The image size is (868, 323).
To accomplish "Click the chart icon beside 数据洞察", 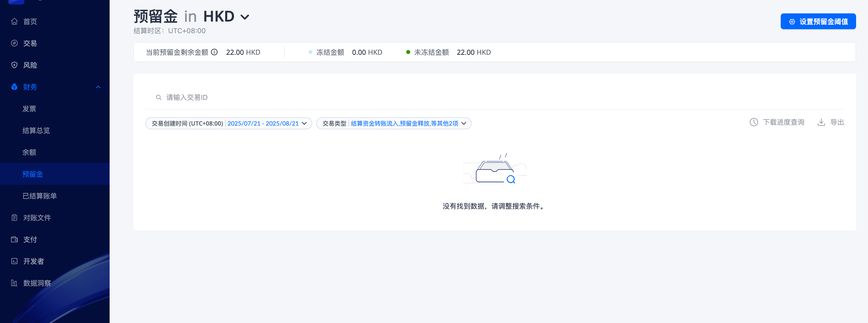I will tap(14, 283).
